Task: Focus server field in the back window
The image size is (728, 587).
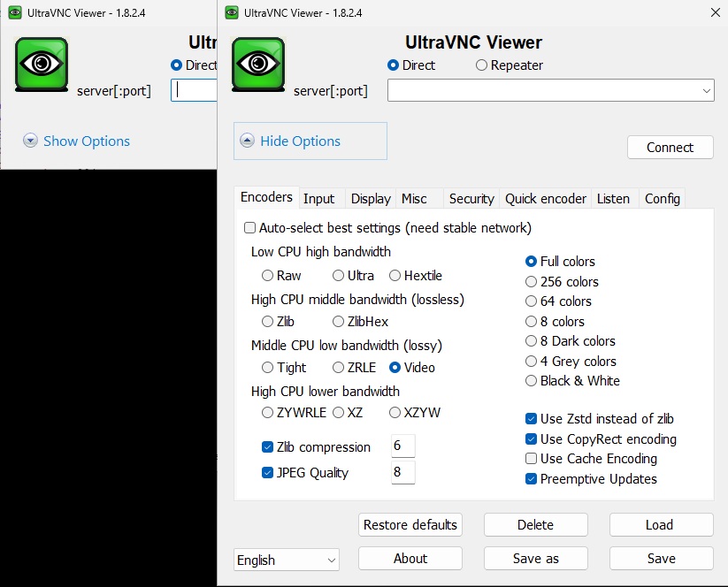Action: (194, 90)
